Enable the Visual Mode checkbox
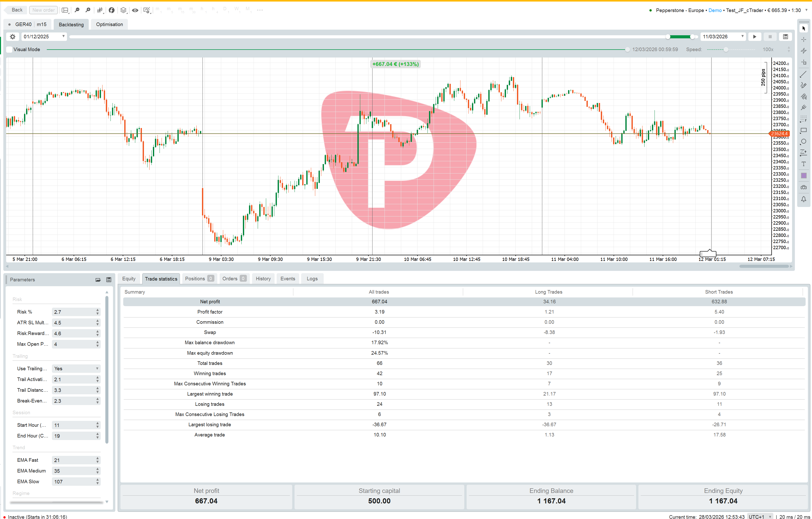812x519 pixels. [9, 49]
